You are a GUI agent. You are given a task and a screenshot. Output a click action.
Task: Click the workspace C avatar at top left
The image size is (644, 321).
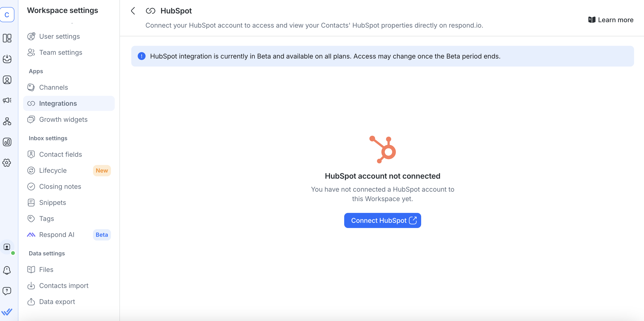(x=7, y=14)
